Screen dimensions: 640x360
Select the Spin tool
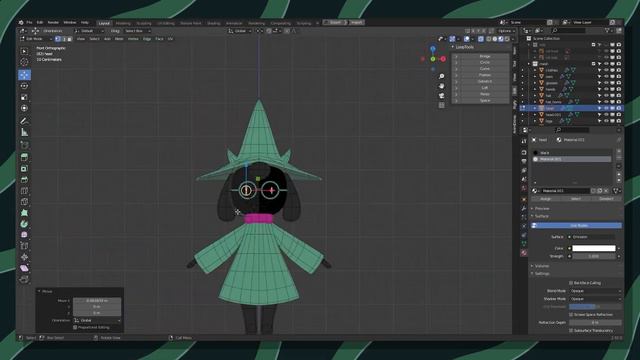(24, 224)
